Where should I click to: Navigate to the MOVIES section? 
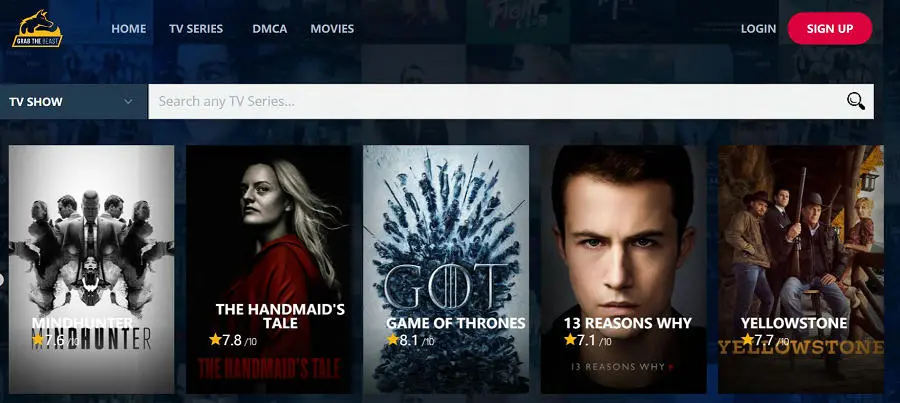tap(332, 29)
